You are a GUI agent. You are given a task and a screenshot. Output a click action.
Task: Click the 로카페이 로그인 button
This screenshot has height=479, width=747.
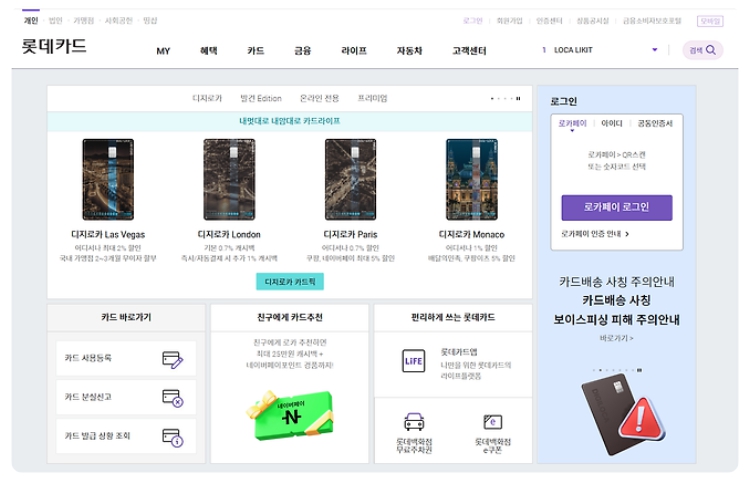click(x=617, y=207)
